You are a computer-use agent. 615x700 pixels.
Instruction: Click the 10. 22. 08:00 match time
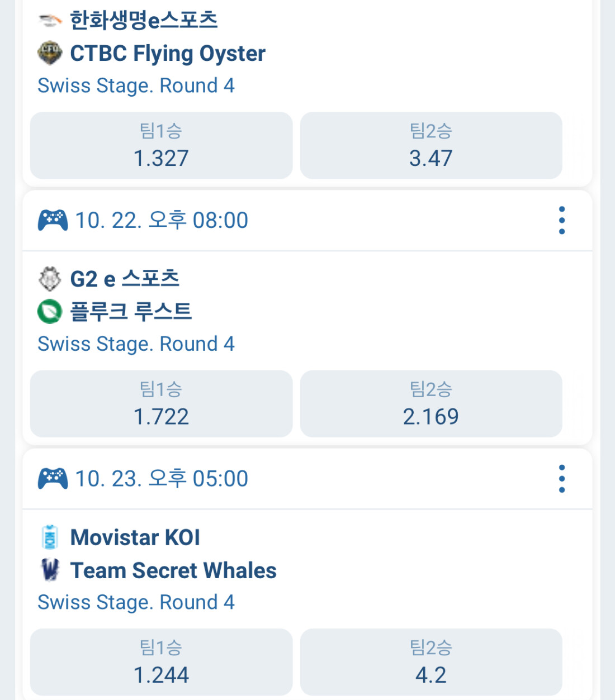tap(162, 221)
